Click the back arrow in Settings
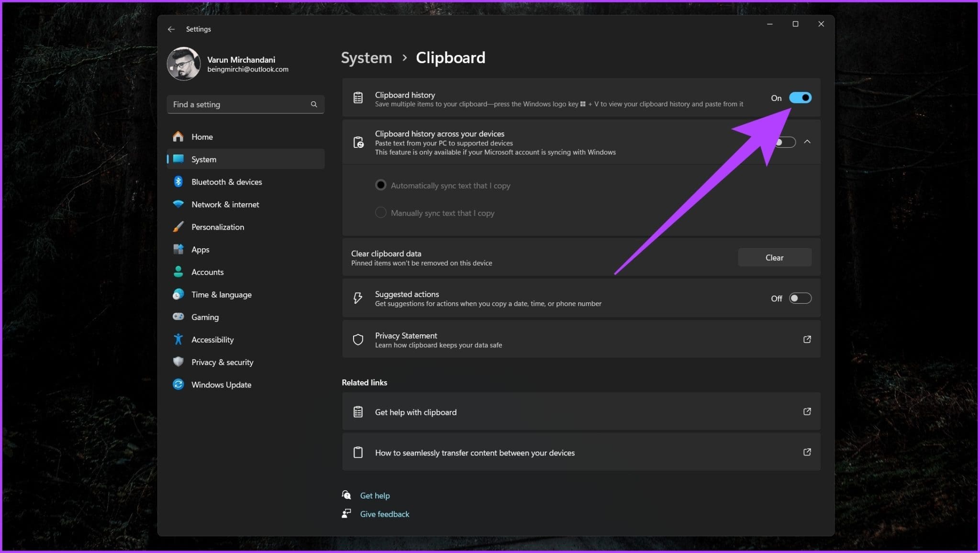Image resolution: width=980 pixels, height=553 pixels. (x=171, y=29)
